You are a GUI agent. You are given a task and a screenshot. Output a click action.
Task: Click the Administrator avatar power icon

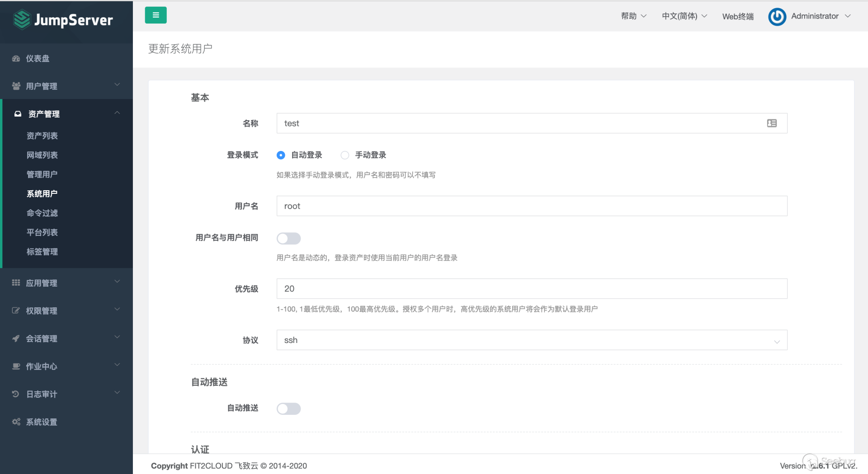777,17
